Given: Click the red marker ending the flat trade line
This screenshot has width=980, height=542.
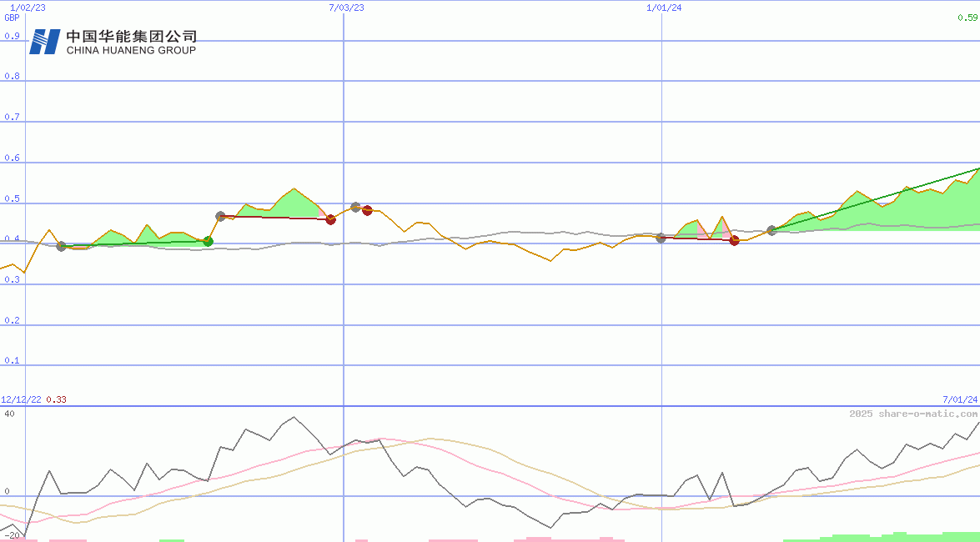Looking at the screenshot, I should (x=330, y=219).
